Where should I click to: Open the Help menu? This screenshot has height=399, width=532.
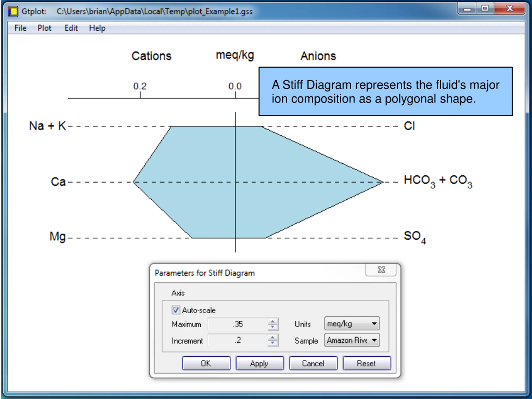pyautogui.click(x=97, y=28)
